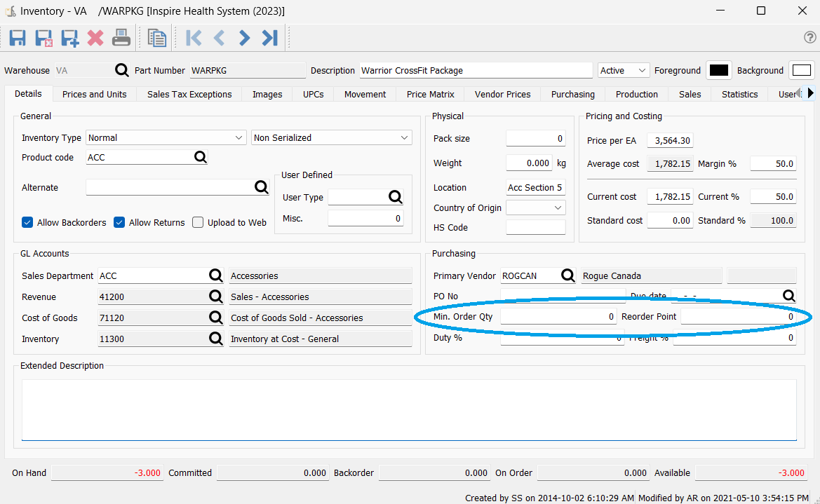Click the Current cost field
The height and width of the screenshot is (504, 820).
670,196
